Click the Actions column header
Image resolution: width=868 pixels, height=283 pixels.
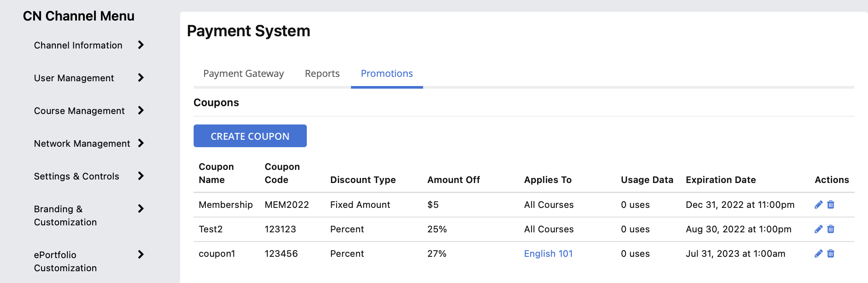pyautogui.click(x=832, y=180)
